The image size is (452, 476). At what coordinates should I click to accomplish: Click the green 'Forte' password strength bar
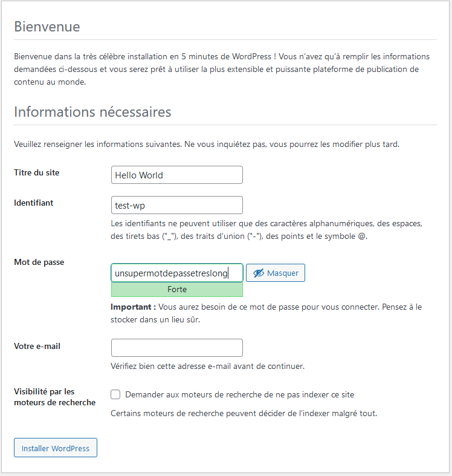coord(177,290)
